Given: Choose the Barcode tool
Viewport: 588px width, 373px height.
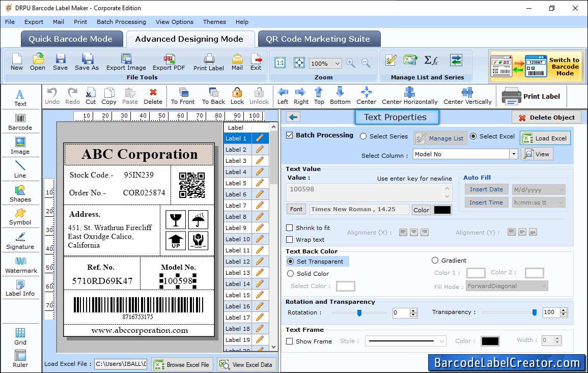Looking at the screenshot, I should click(20, 122).
